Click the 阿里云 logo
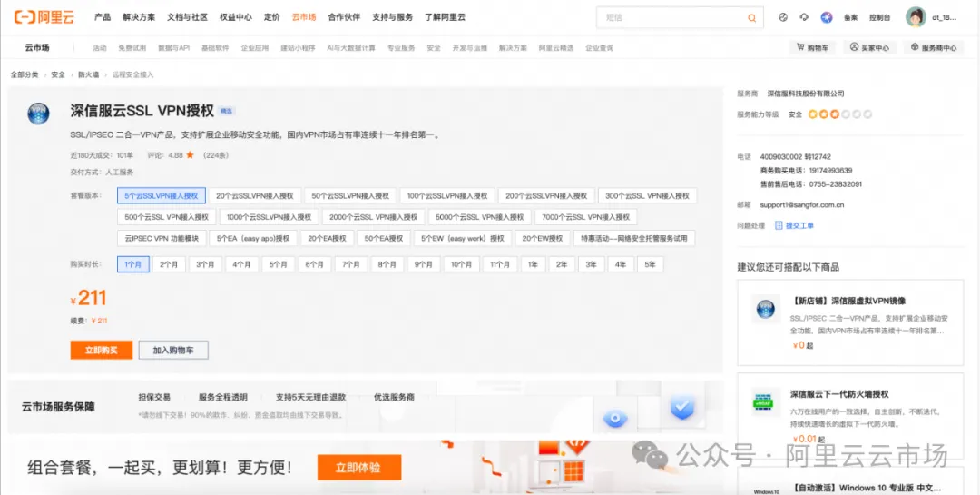Viewport: 980px width, 495px height. [44, 17]
